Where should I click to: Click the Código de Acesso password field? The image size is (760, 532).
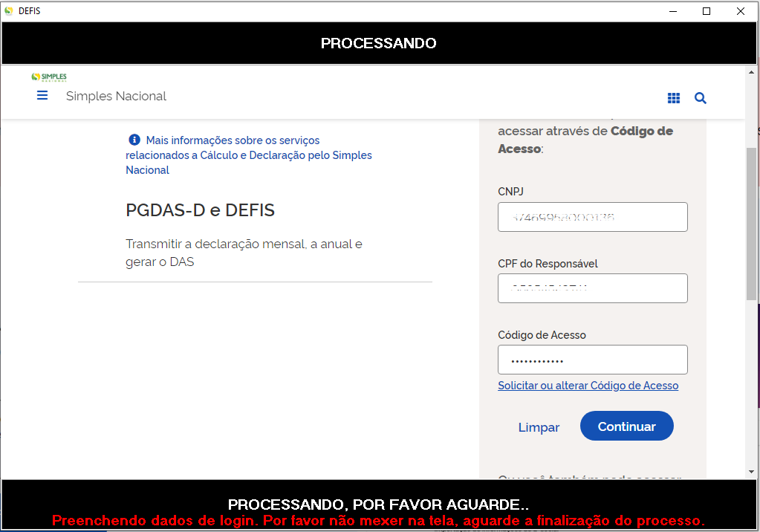[x=592, y=360]
